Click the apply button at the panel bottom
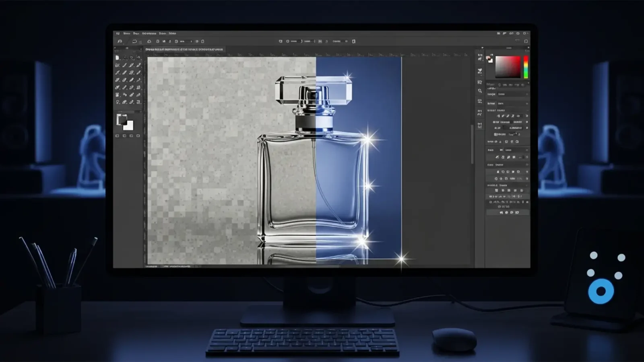This screenshot has width=644, height=362. (507, 213)
